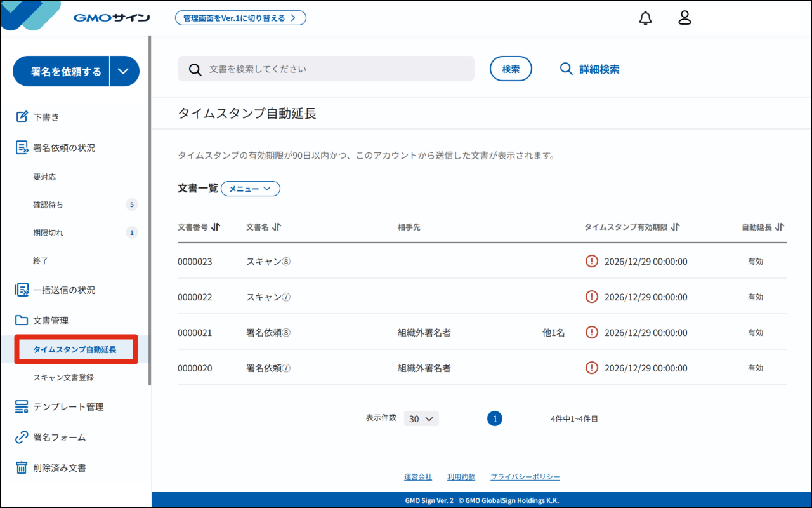The height and width of the screenshot is (508, 812).
Task: Click the 下書き pencil icon
Action: [x=22, y=117]
